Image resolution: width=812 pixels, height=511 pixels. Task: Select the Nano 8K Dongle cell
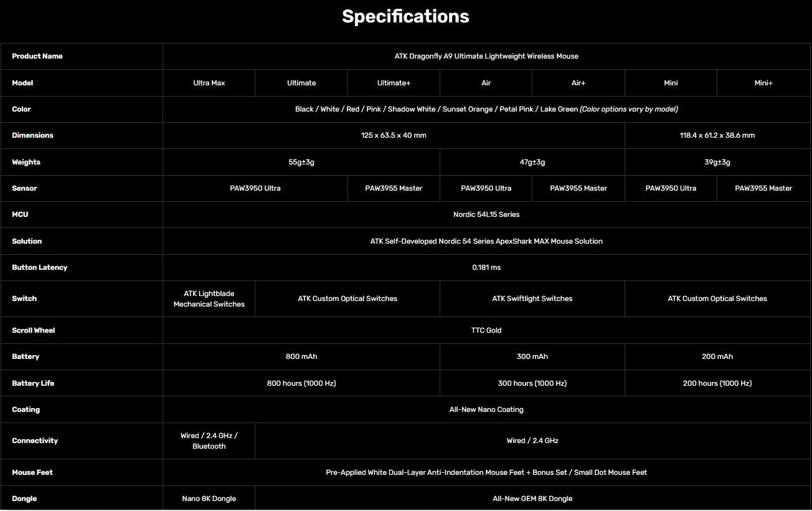point(209,499)
